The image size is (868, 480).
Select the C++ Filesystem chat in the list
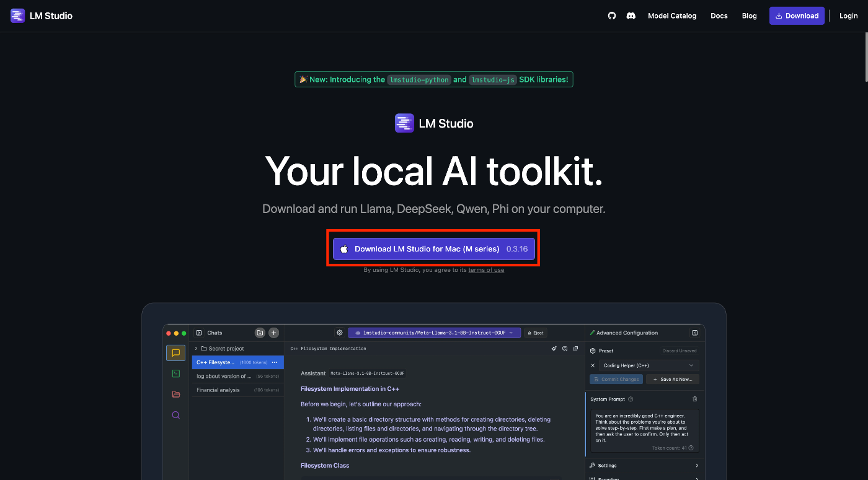coord(237,362)
